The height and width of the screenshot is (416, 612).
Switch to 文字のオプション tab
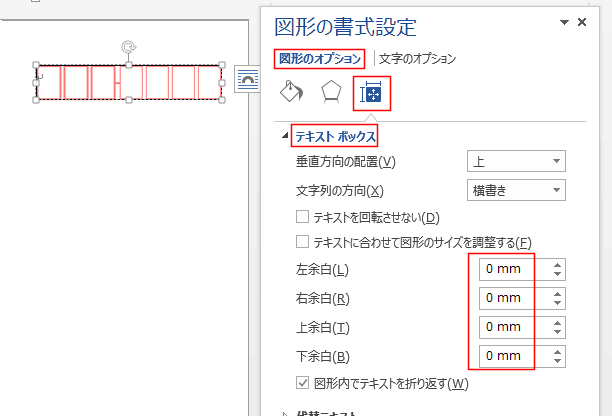click(418, 59)
